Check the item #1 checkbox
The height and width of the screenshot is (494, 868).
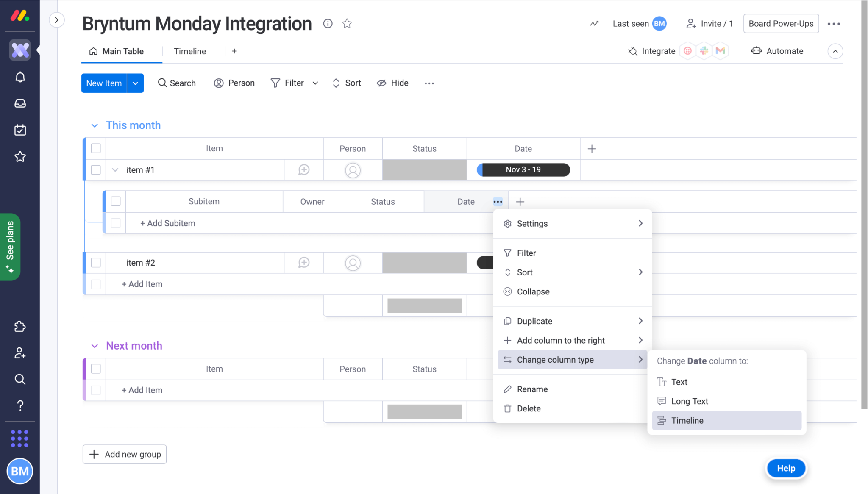coord(96,170)
